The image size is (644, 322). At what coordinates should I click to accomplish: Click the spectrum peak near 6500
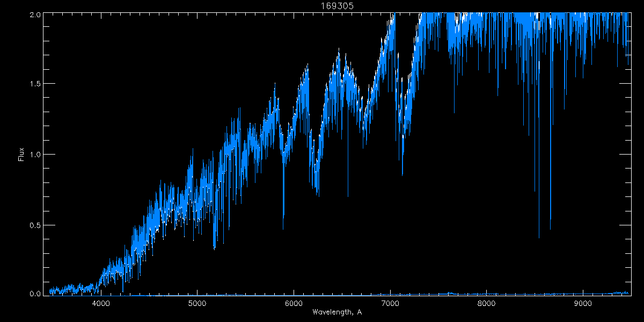coord(339,49)
